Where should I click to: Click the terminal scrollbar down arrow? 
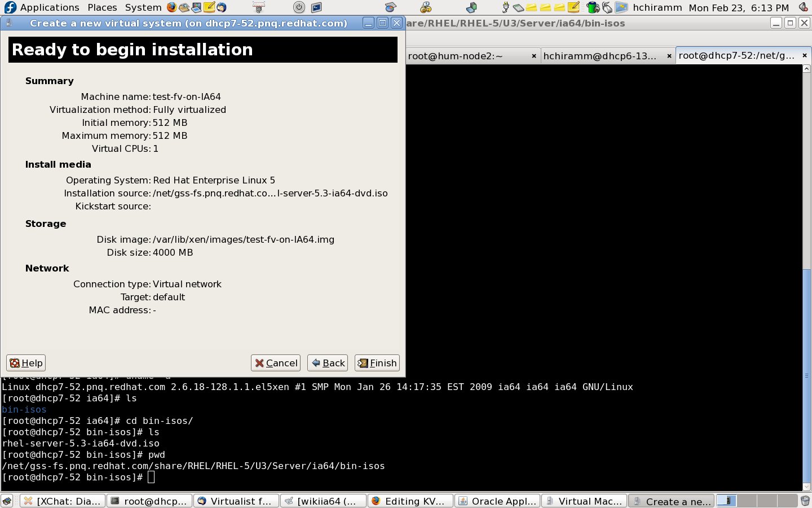click(806, 487)
